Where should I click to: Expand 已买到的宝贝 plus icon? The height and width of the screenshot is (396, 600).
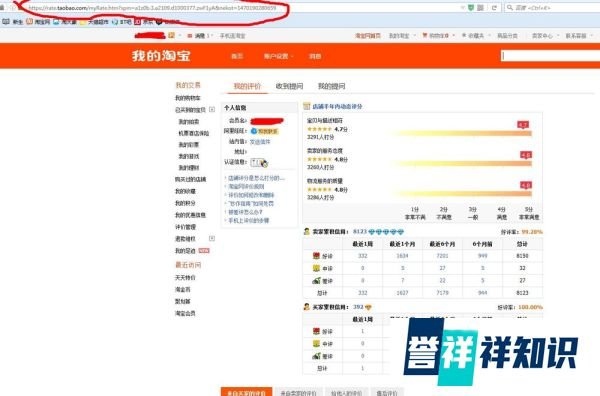(x=212, y=109)
